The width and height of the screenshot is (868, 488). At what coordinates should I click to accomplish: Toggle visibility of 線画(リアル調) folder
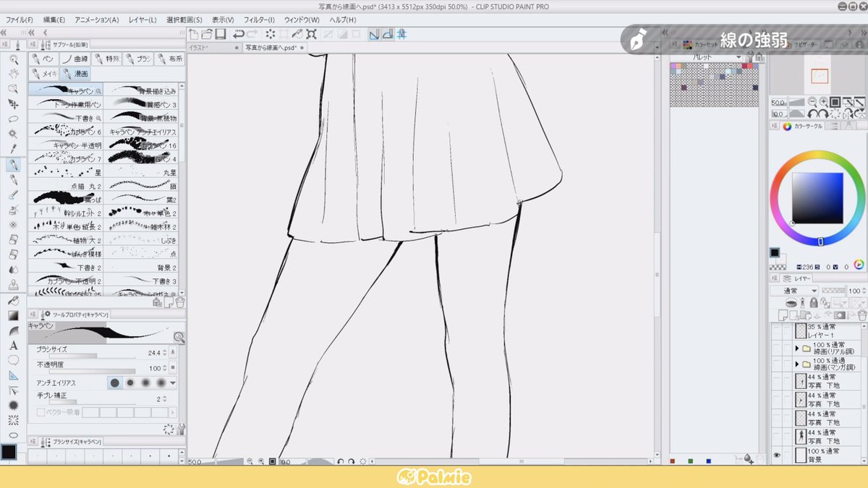tap(776, 349)
